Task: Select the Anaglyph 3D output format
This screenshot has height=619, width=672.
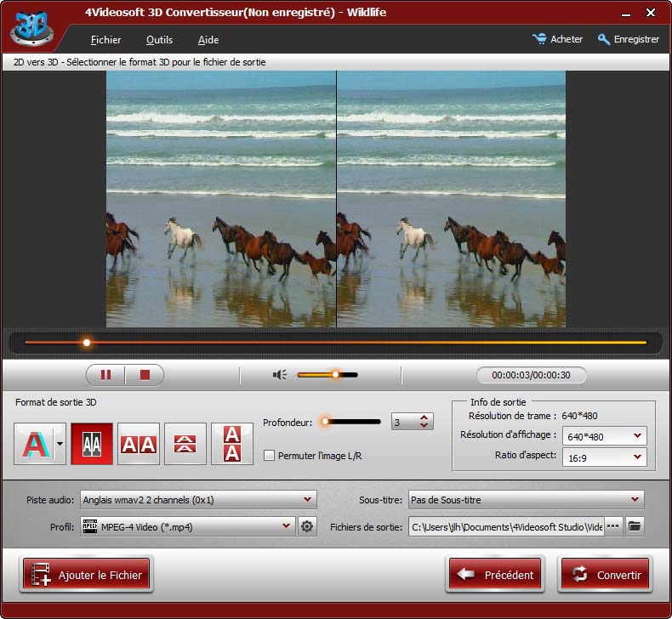Action: pyautogui.click(x=33, y=444)
